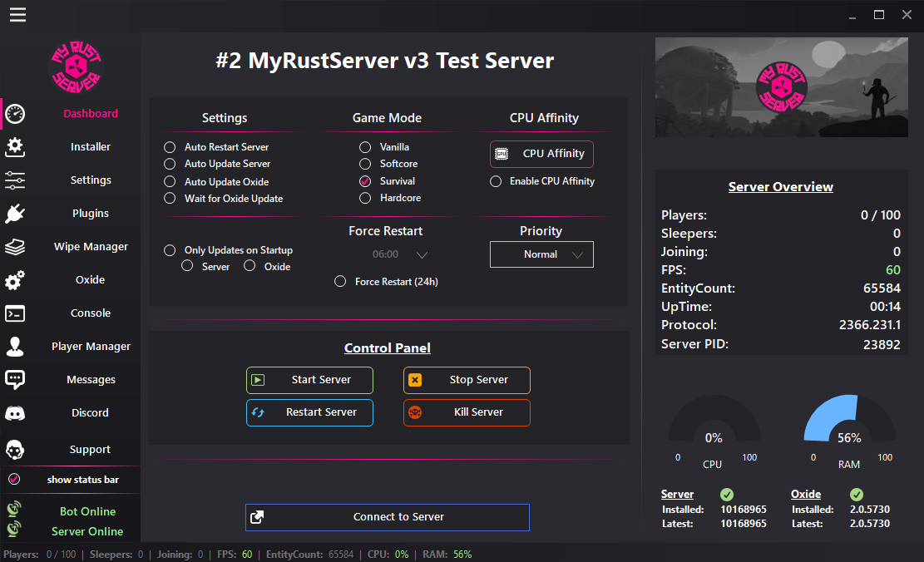
Task: Enable Auto Update Server option
Action: pyautogui.click(x=170, y=164)
